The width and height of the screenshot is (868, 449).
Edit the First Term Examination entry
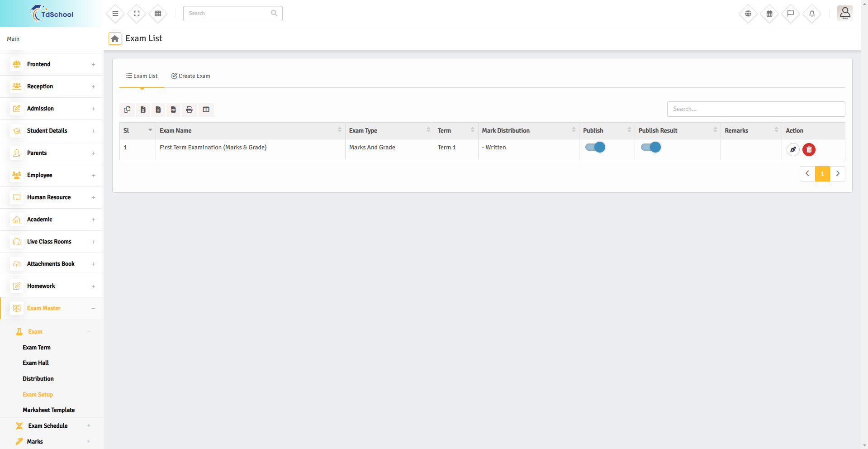tap(792, 149)
